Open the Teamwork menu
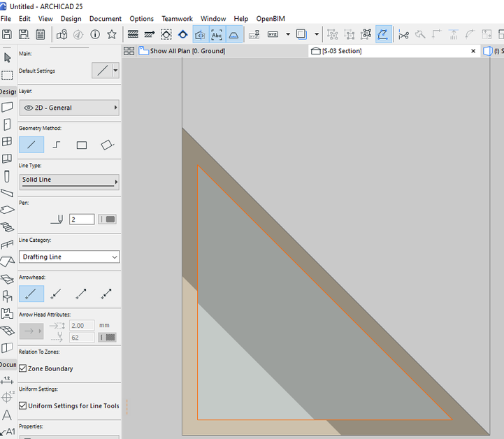The height and width of the screenshot is (439, 504). (177, 19)
